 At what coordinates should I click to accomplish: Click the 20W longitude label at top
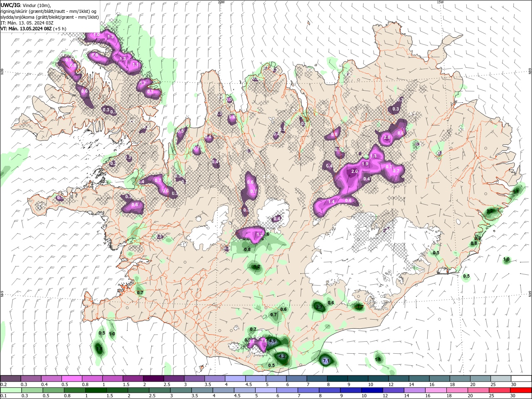tap(221, 2)
